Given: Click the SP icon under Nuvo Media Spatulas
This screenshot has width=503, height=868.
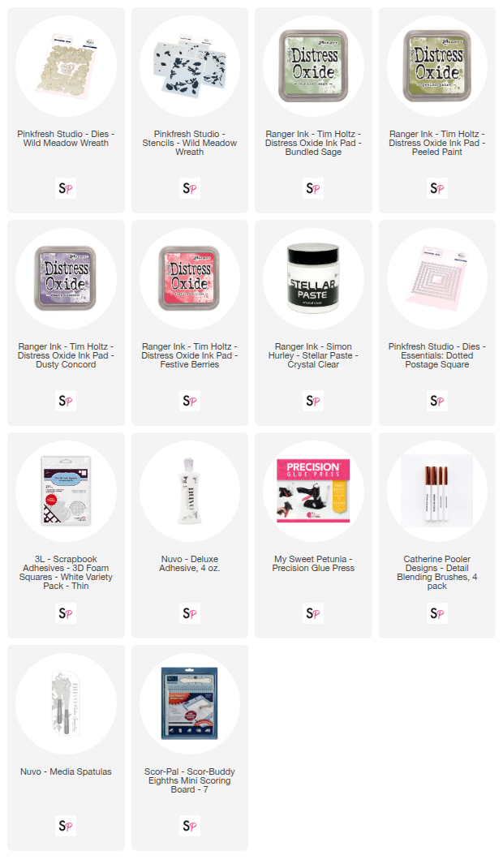Looking at the screenshot, I should pyautogui.click(x=66, y=826).
